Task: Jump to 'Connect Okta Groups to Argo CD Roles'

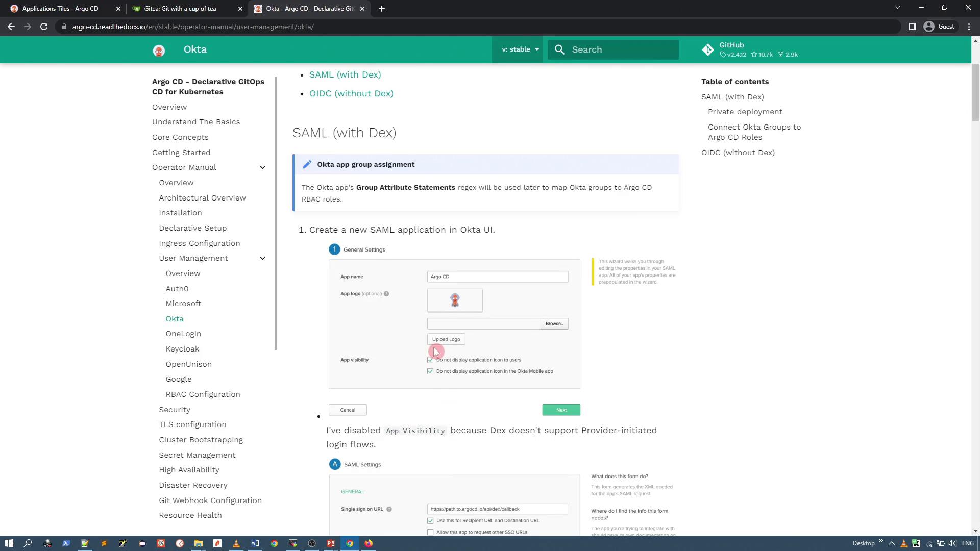Action: pyautogui.click(x=754, y=132)
